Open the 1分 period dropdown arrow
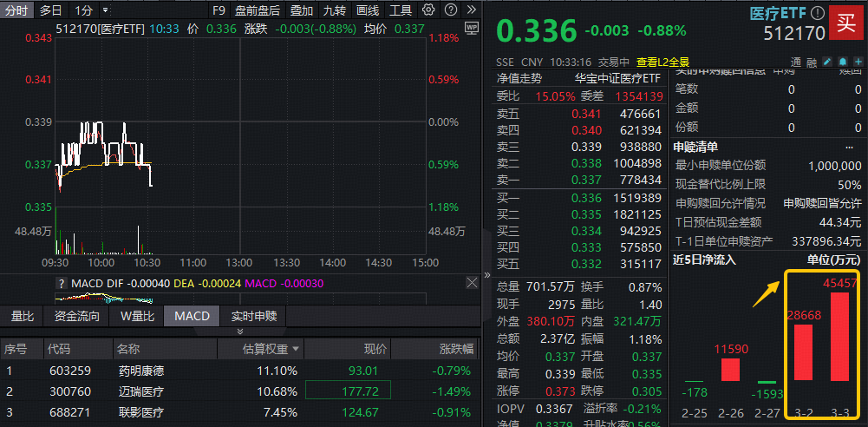 coord(105,10)
